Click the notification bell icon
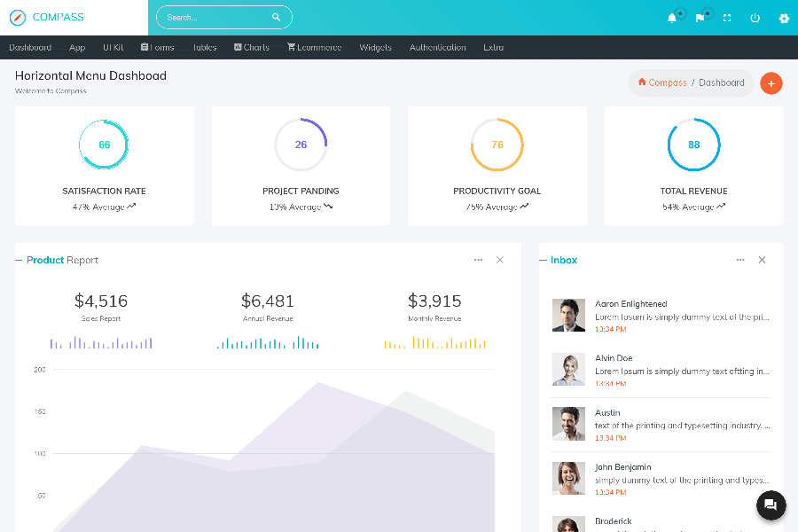This screenshot has width=798, height=532. (672, 18)
